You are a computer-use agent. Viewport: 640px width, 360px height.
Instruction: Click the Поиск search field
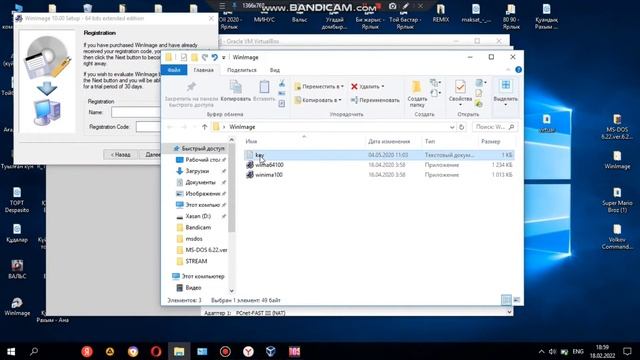coord(494,127)
